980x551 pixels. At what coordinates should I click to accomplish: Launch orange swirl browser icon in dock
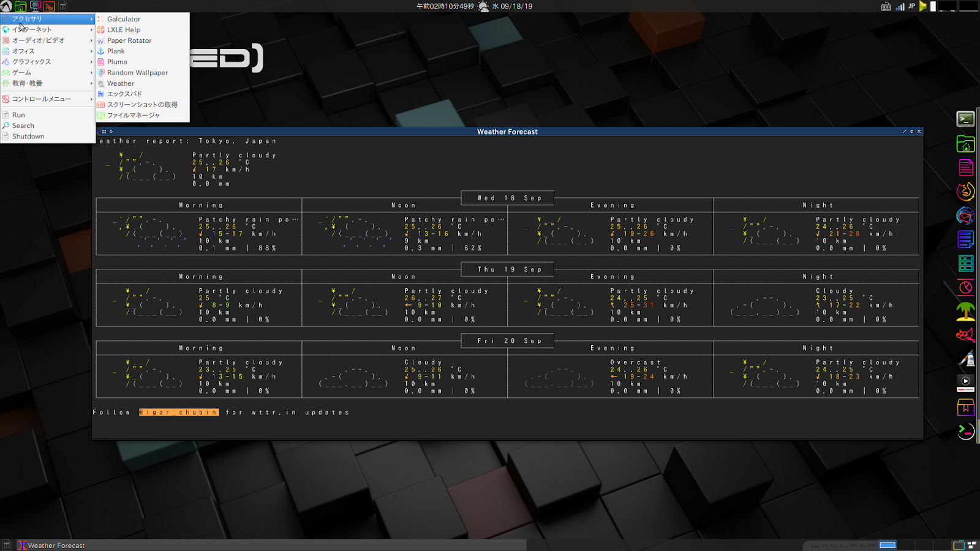[965, 191]
